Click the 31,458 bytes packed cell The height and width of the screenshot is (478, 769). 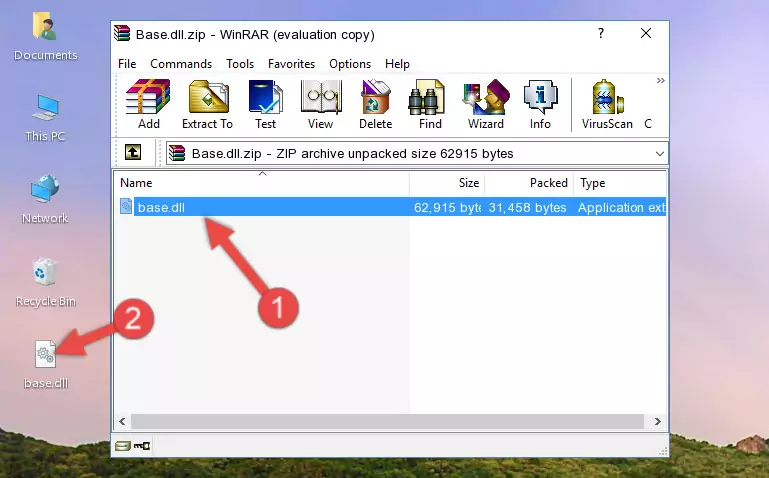click(x=527, y=207)
